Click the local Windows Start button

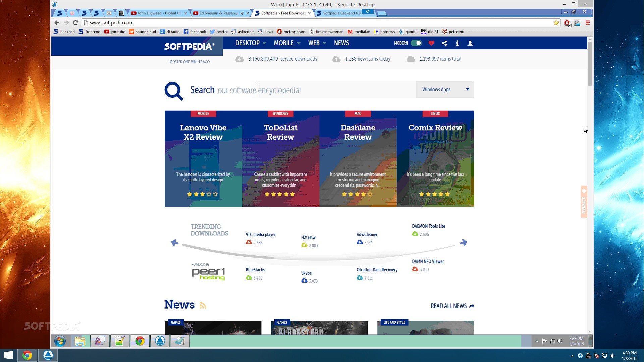(8, 355)
